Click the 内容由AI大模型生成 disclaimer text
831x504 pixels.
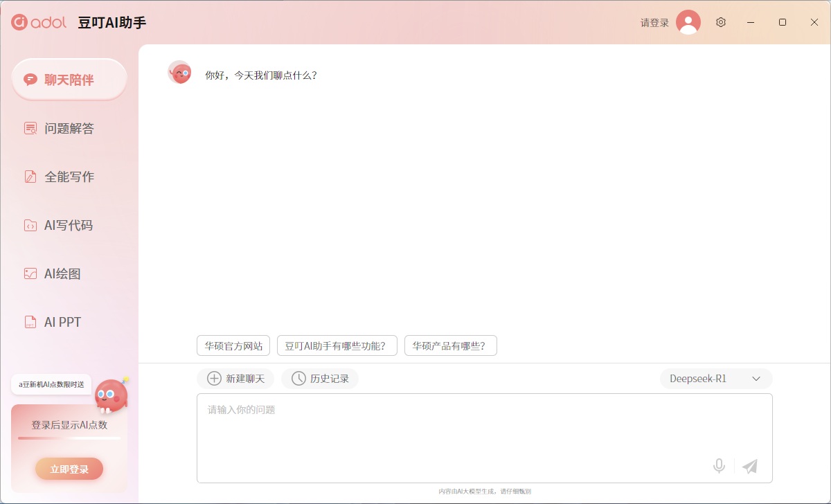[x=485, y=492]
